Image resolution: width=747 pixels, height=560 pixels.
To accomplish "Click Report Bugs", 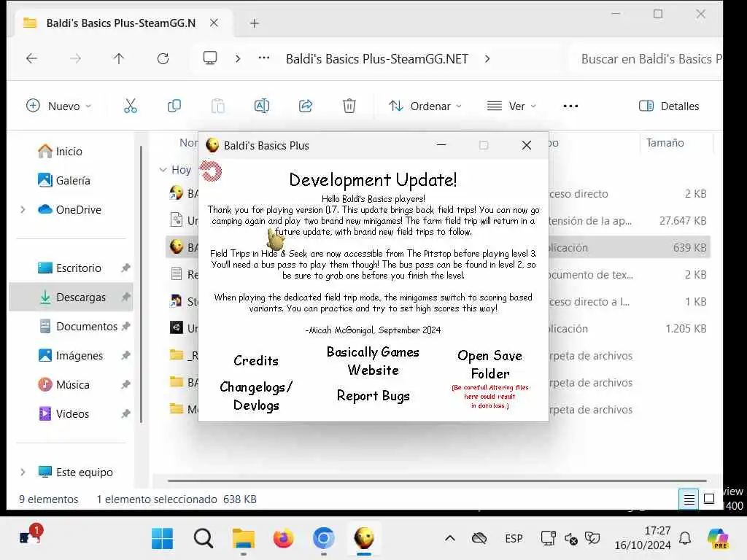I will coord(373,396).
